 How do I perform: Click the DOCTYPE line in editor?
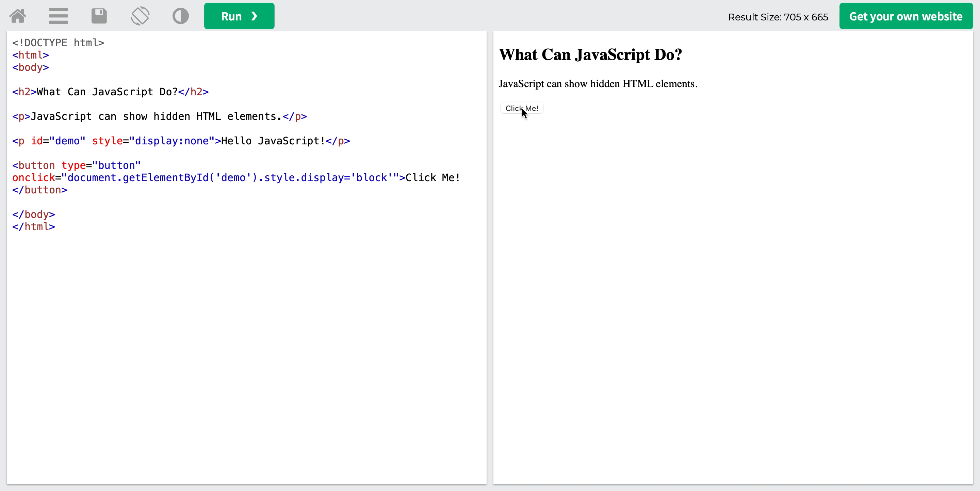[x=58, y=43]
